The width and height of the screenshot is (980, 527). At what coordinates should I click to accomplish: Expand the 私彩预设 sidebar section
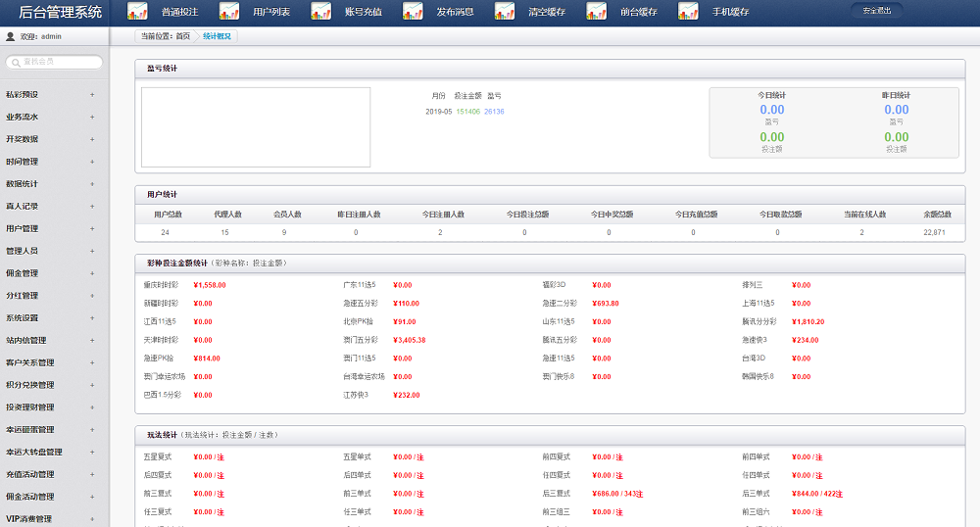pos(92,95)
